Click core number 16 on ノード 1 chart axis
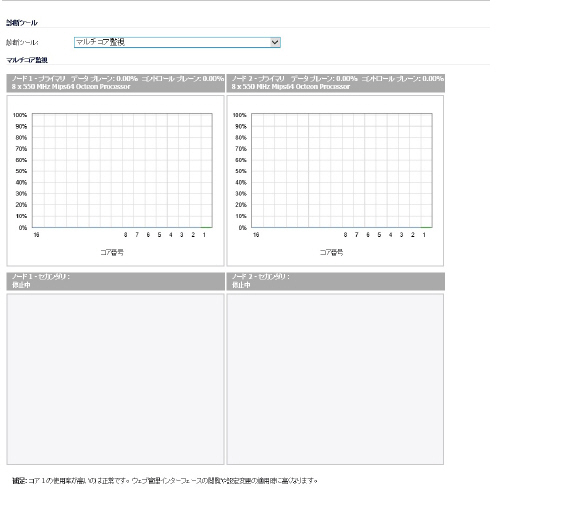 36,235
